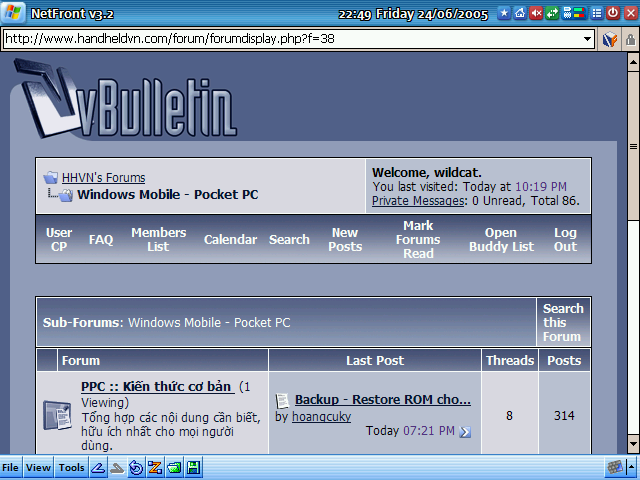Click Mark Forums Read
The width and height of the screenshot is (640, 480).
[418, 239]
